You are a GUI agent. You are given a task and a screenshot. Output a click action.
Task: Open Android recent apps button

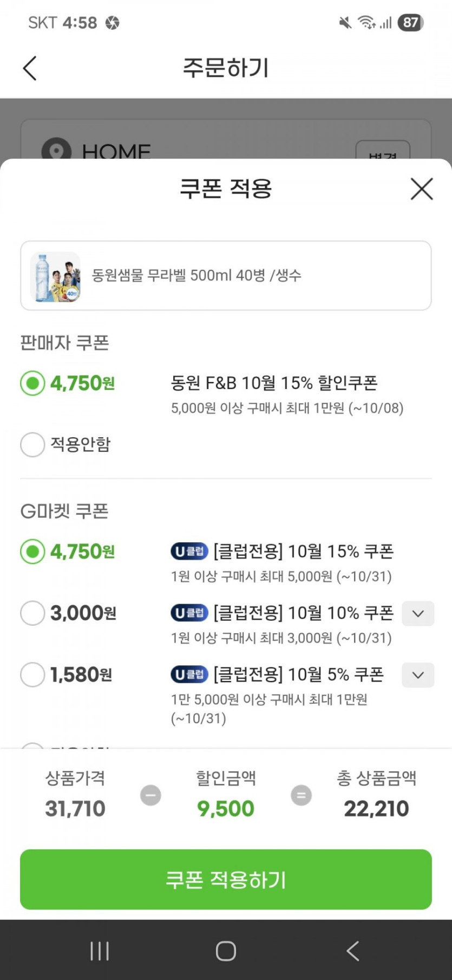[x=100, y=951]
